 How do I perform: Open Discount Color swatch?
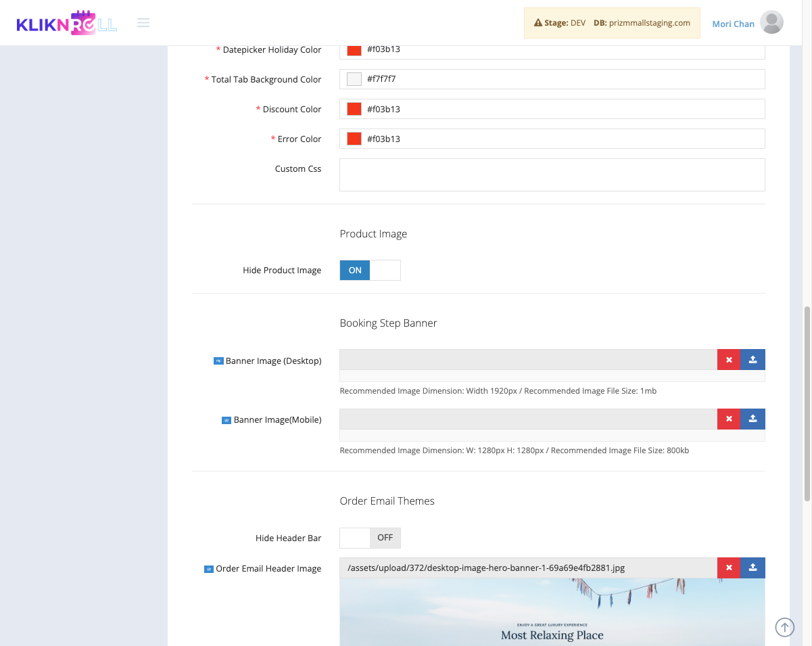click(x=354, y=109)
